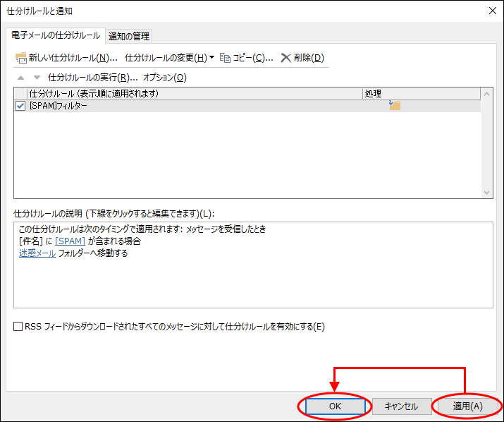Open the [SPAM] link in rule description
Image resolution: width=504 pixels, height=422 pixels.
70,241
